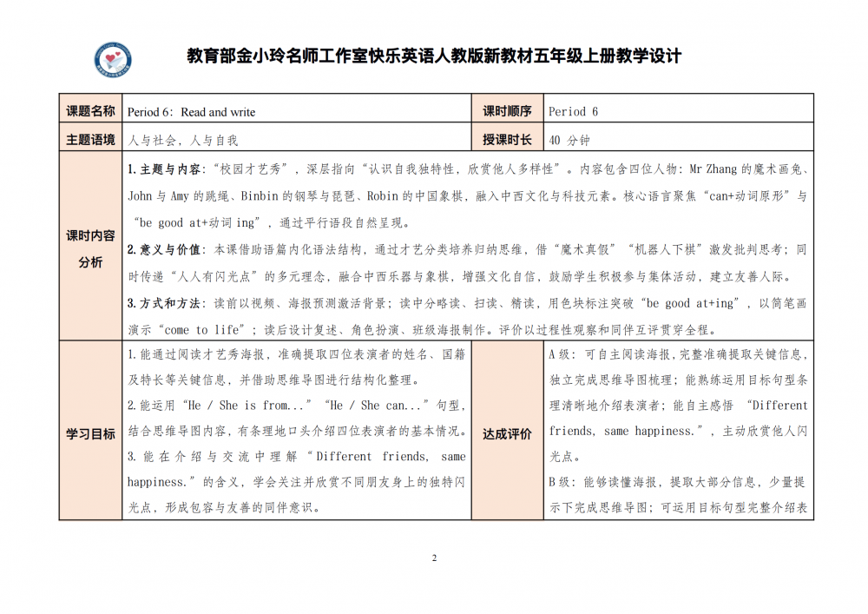Select the 学习目标 label cell
Image resolution: width=868 pixels, height=614 pixels.
click(91, 431)
